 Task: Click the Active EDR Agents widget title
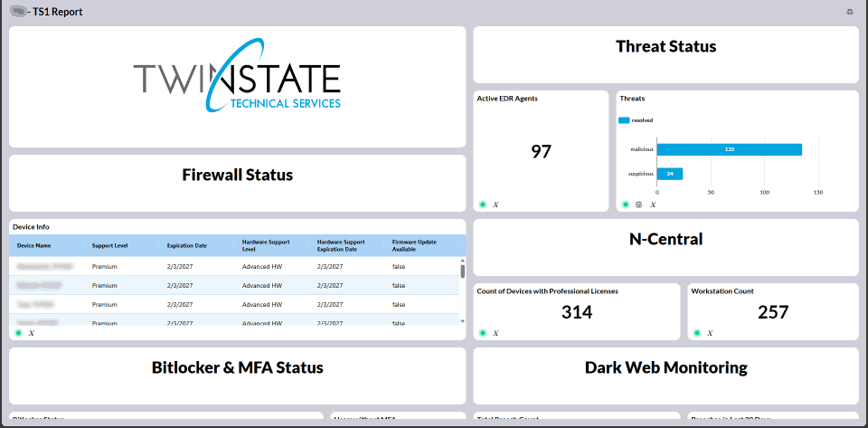click(507, 99)
